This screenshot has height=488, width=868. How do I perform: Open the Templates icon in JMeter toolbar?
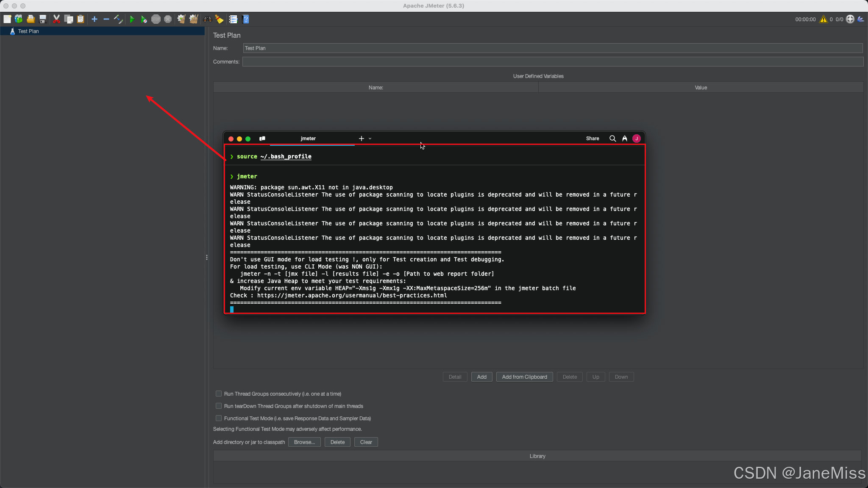click(19, 19)
